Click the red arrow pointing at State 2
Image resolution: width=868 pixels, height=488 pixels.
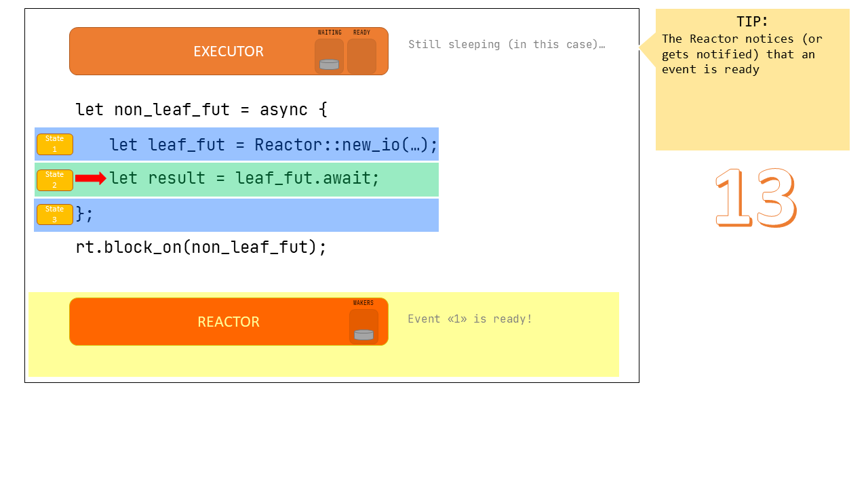pyautogui.click(x=90, y=178)
